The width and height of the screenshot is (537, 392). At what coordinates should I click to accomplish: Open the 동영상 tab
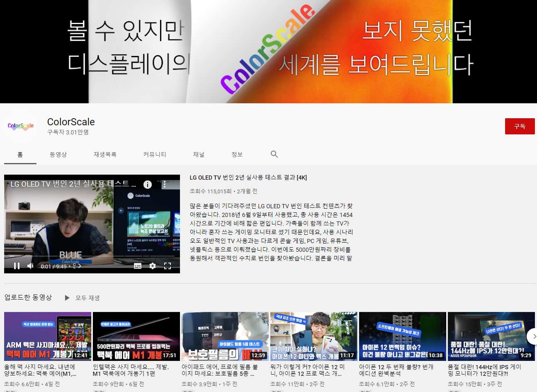point(58,154)
